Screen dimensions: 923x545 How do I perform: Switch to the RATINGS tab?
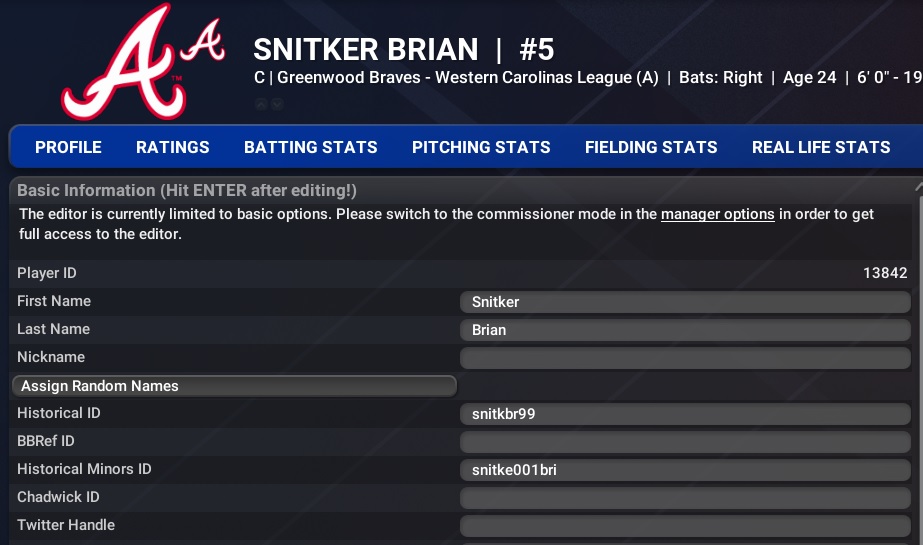173,147
